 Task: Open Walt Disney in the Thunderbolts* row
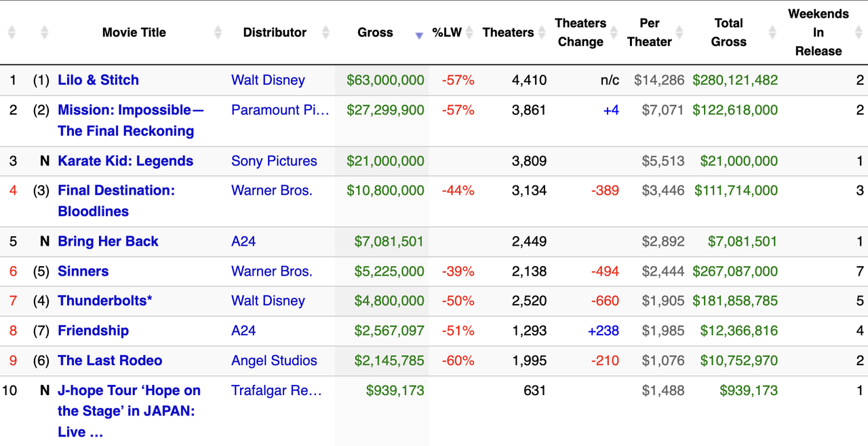point(268,301)
